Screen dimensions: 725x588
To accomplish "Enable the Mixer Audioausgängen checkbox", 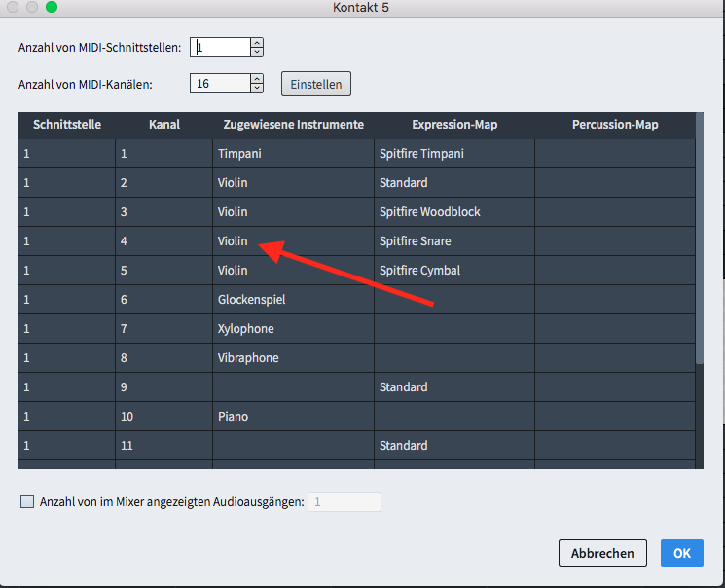I will pyautogui.click(x=27, y=501).
